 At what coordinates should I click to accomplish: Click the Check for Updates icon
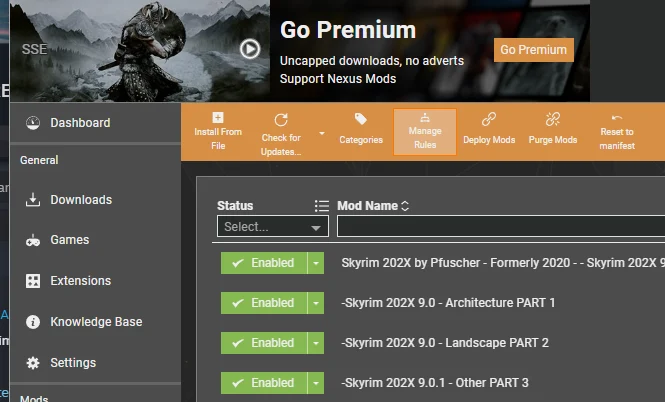[x=281, y=120]
